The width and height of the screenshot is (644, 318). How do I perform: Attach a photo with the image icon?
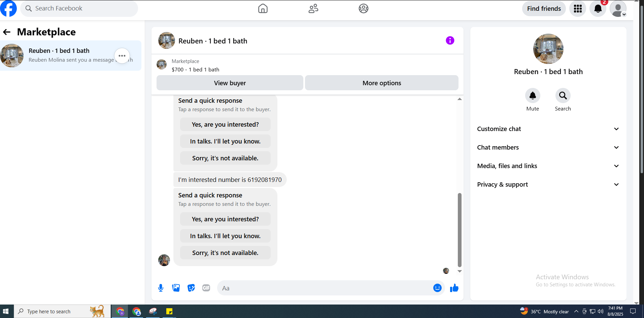[x=176, y=288]
